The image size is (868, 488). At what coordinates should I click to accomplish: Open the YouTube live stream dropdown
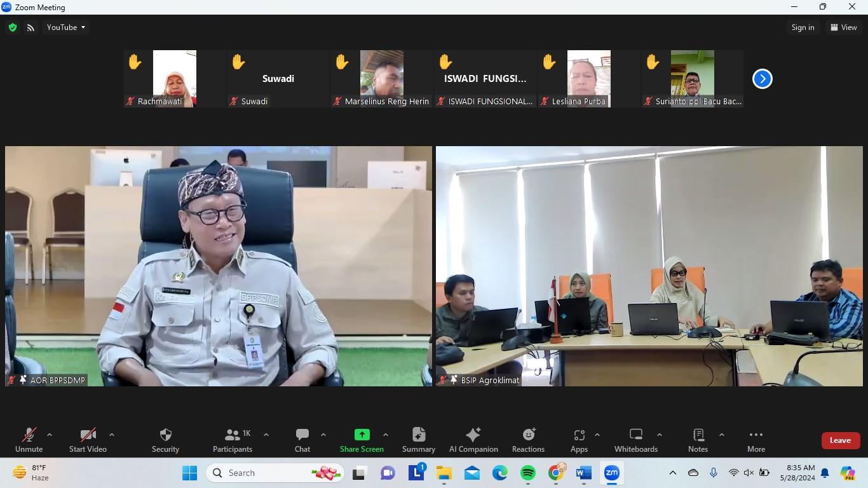click(x=65, y=27)
